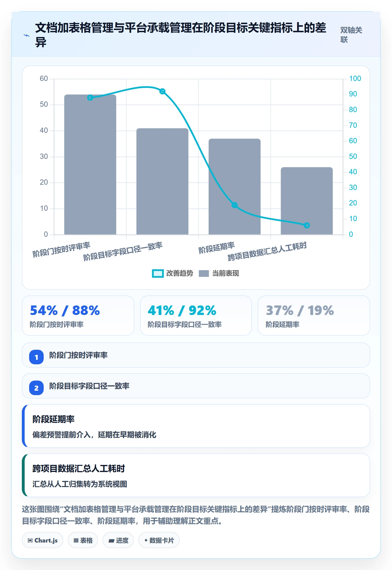Click the 进度 tag
Image resolution: width=392 pixels, height=570 pixels.
coord(118,540)
